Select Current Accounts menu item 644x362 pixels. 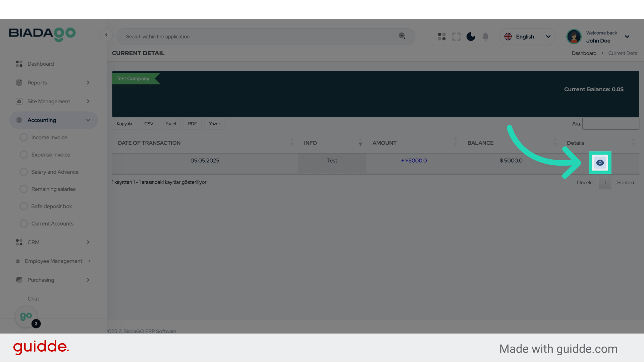52,224
